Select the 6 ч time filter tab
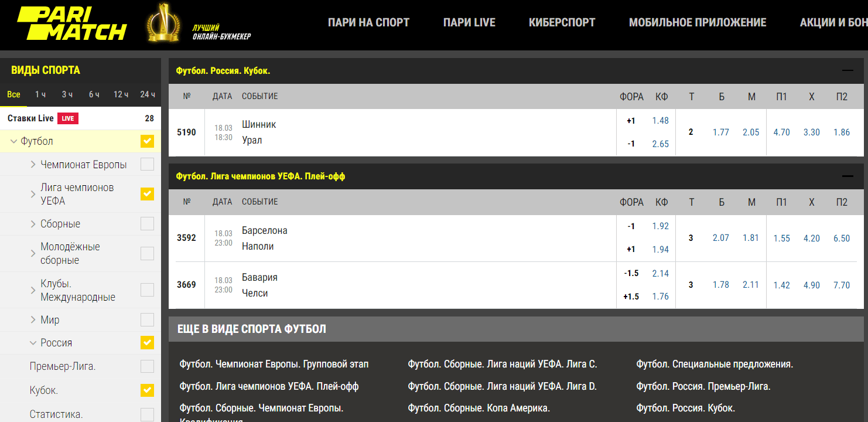The width and height of the screenshot is (868, 422). pos(94,94)
